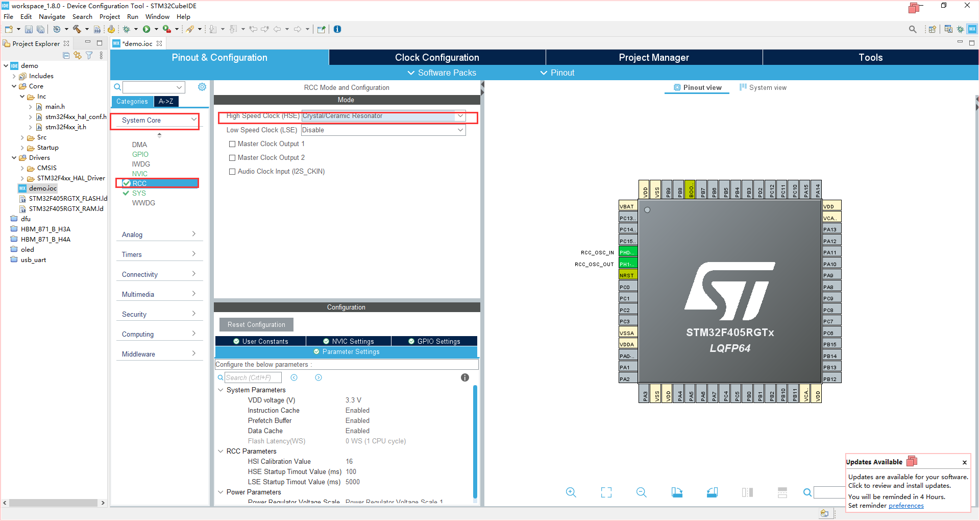This screenshot has width=980, height=521.
Task: Click the zoom in icon below chip
Action: click(571, 492)
